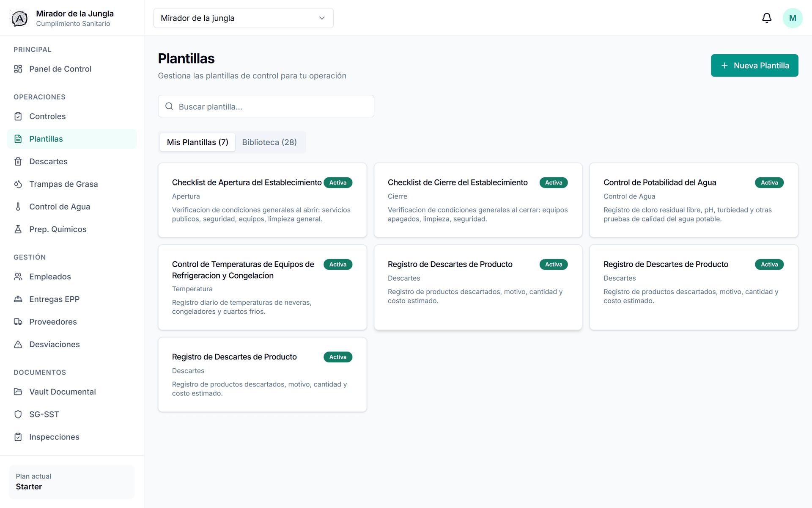
Task: Open Control de Agua in sidebar
Action: click(72, 207)
